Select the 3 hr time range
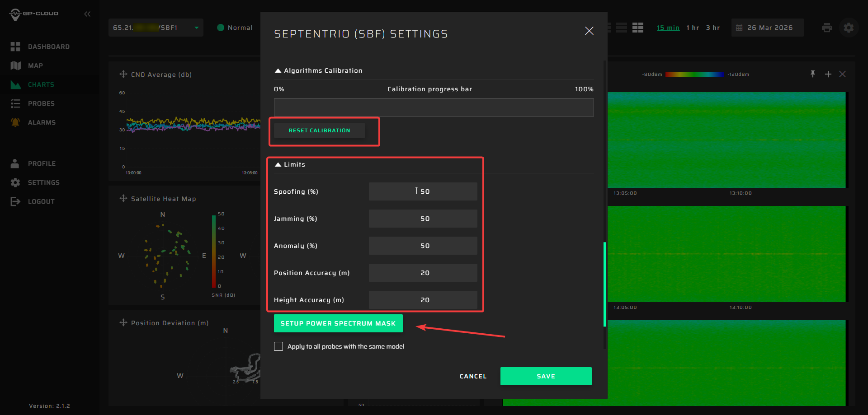868x415 pixels. point(713,28)
